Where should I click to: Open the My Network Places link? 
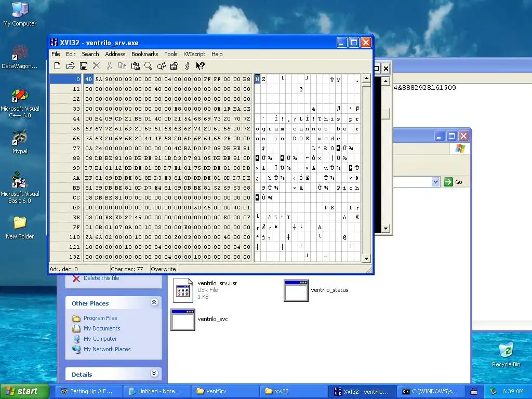pos(107,349)
